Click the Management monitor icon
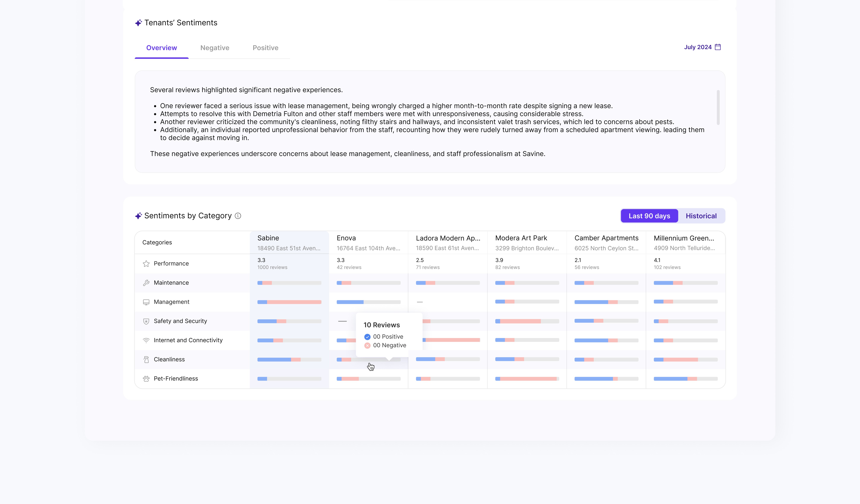Image resolution: width=860 pixels, height=504 pixels. [146, 302]
